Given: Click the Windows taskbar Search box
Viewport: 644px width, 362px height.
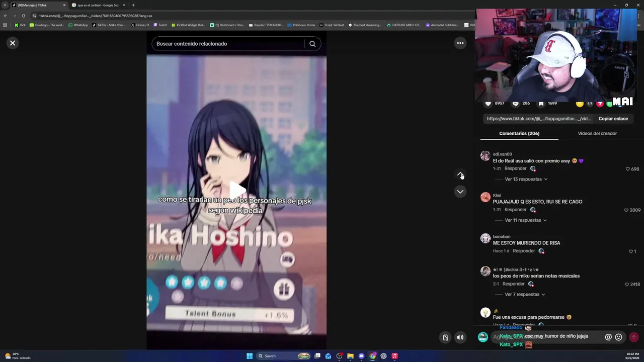Looking at the screenshot, I should 284,356.
